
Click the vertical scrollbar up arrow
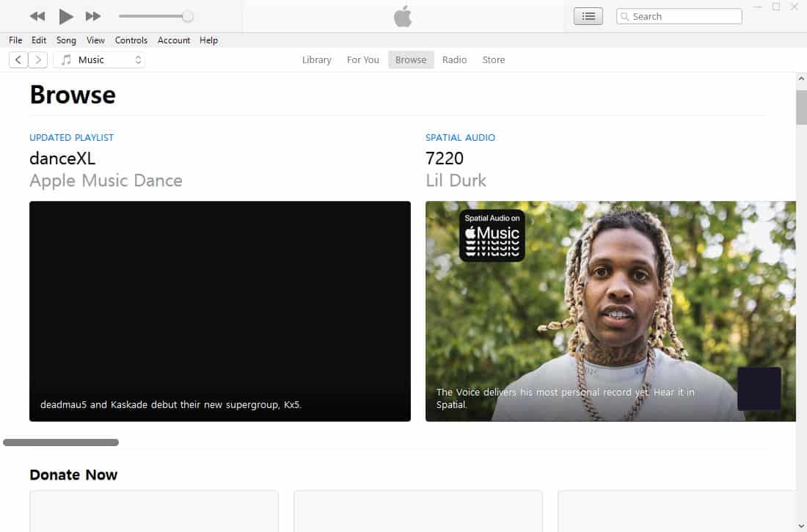coord(801,79)
